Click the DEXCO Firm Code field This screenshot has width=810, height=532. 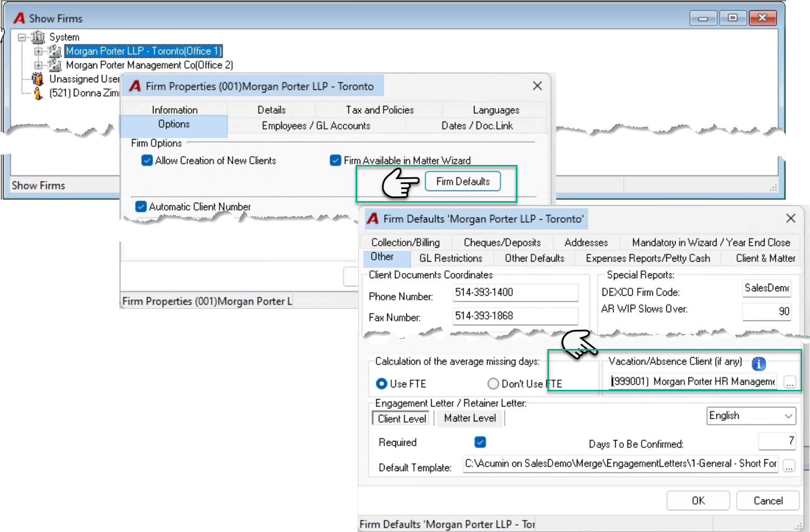(767, 288)
